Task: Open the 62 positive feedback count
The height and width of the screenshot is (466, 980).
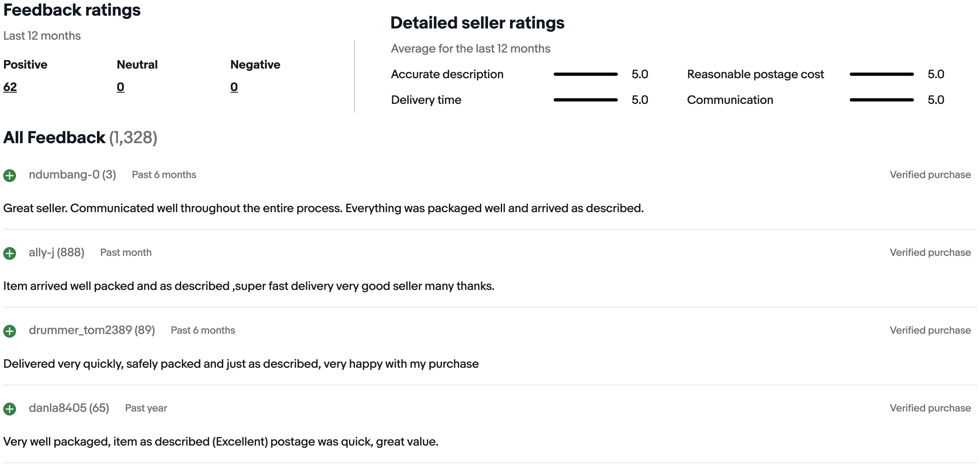Action: pos(10,87)
